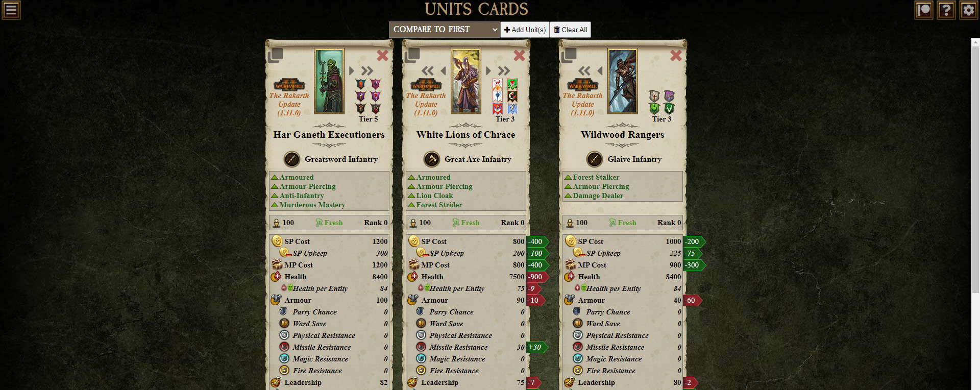
Task: Click the Clear All button
Action: coord(570,30)
